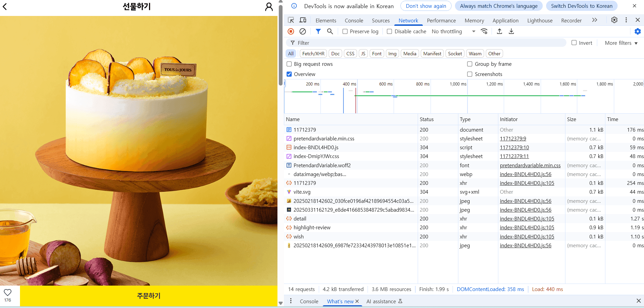Click the heart wish icon
644x308 pixels.
[x=8, y=292]
